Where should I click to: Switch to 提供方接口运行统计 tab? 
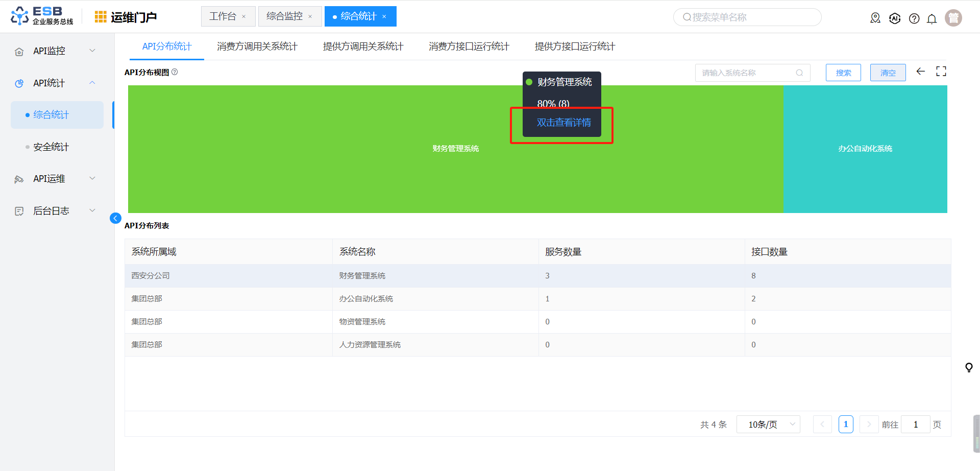pos(575,46)
